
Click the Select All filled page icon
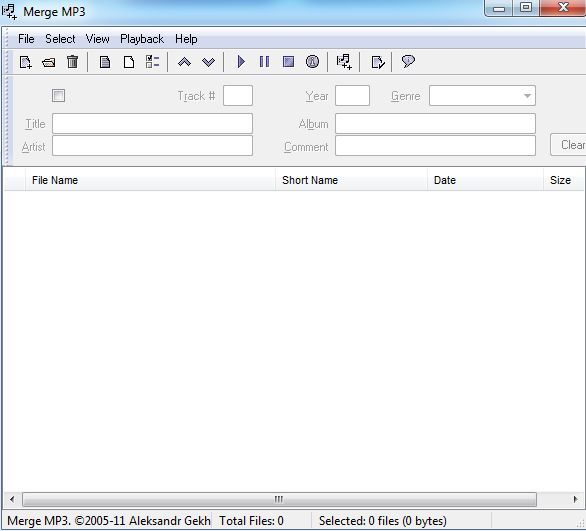105,62
